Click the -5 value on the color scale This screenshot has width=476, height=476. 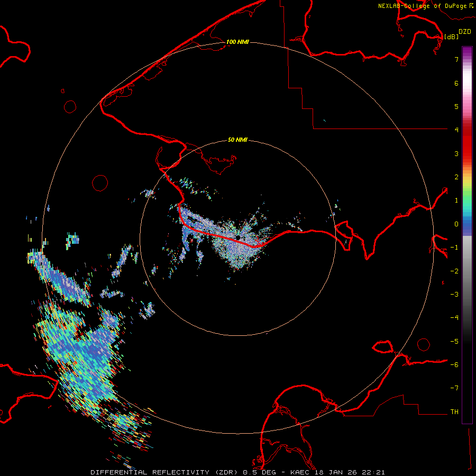tap(454, 342)
